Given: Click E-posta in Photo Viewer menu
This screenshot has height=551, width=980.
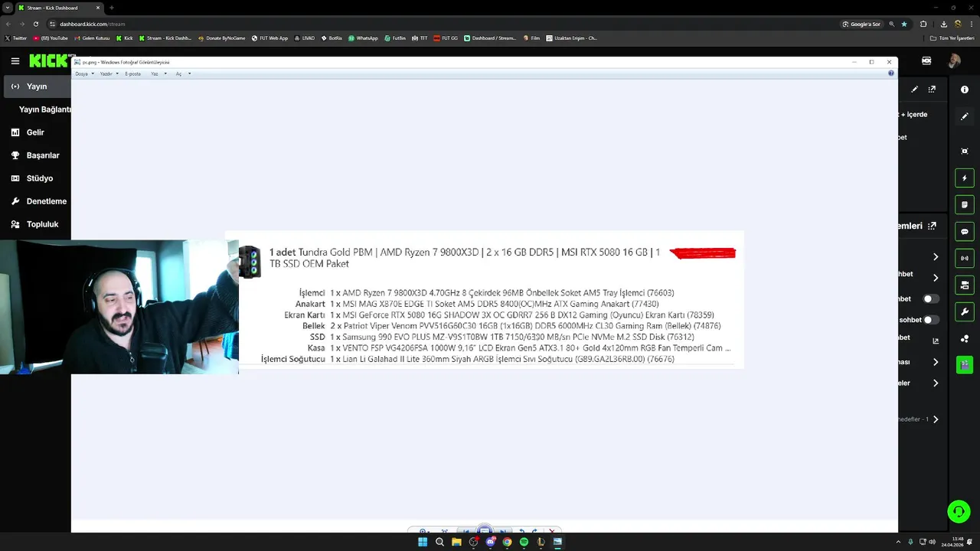Looking at the screenshot, I should (133, 73).
